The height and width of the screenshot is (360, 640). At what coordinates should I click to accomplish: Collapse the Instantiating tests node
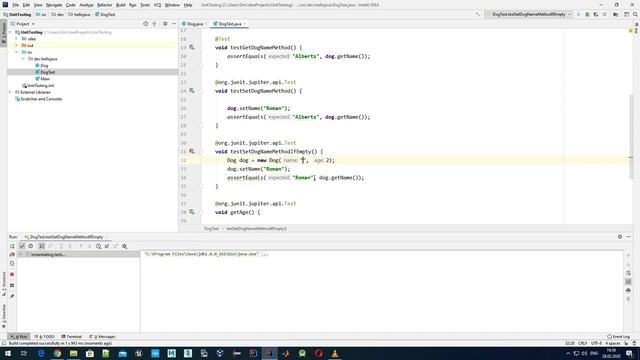click(x=20, y=254)
